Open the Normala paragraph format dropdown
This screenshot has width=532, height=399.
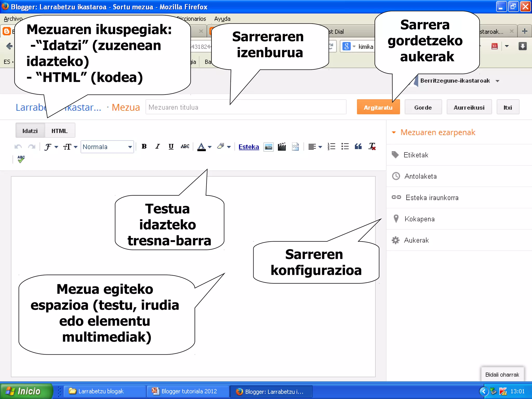coord(107,147)
